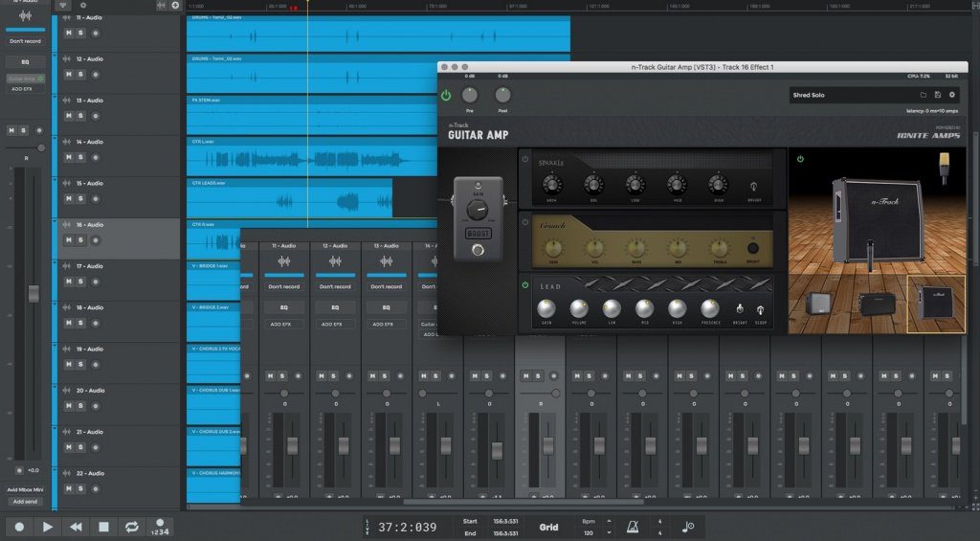This screenshot has height=541, width=980.
Task: Open Guitar Amp settings gear icon
Action: point(952,95)
